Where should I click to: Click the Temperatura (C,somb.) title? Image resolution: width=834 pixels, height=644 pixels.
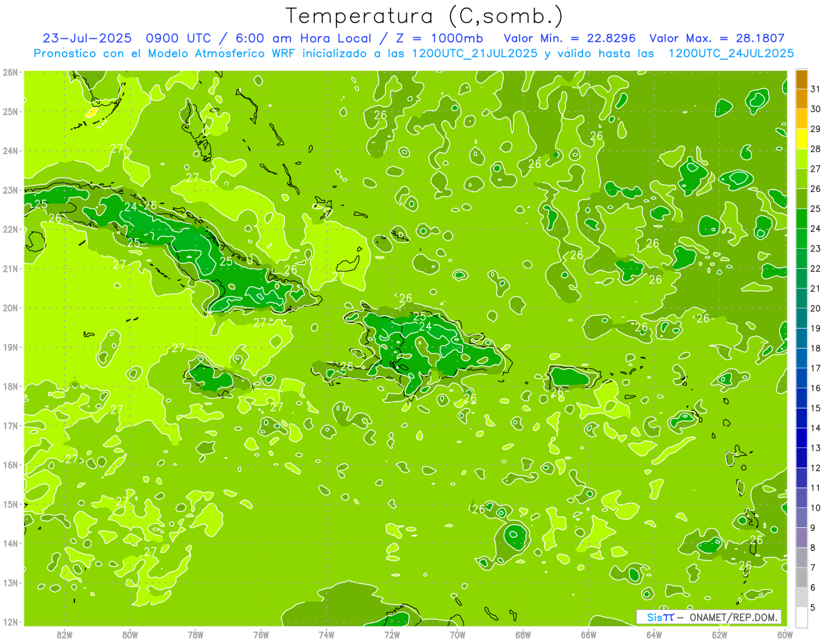point(425,16)
